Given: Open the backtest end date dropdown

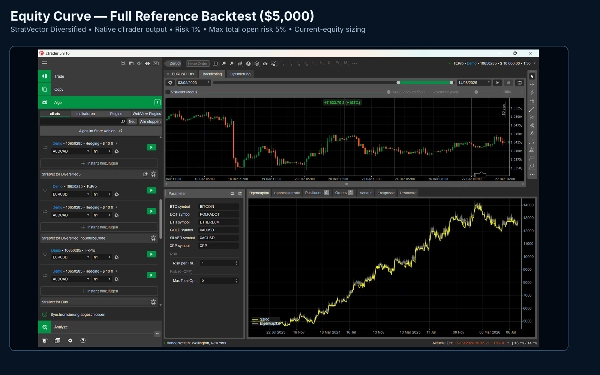Looking at the screenshot, I should click(x=474, y=82).
